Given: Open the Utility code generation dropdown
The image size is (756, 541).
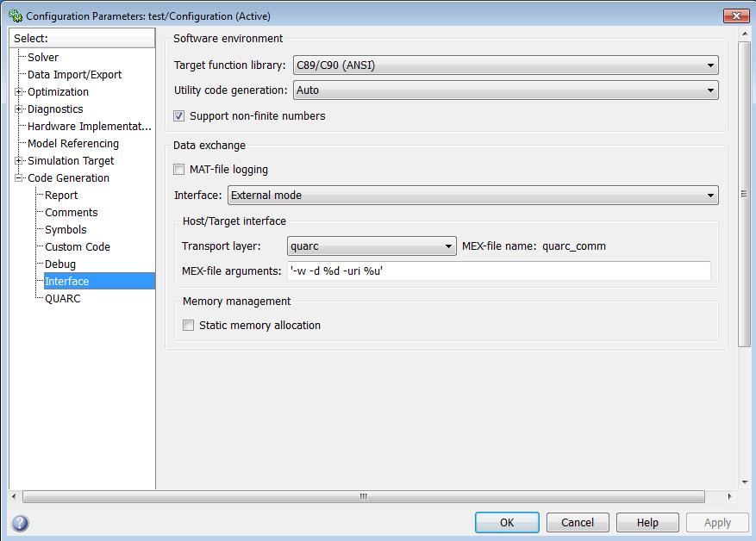Looking at the screenshot, I should (710, 90).
